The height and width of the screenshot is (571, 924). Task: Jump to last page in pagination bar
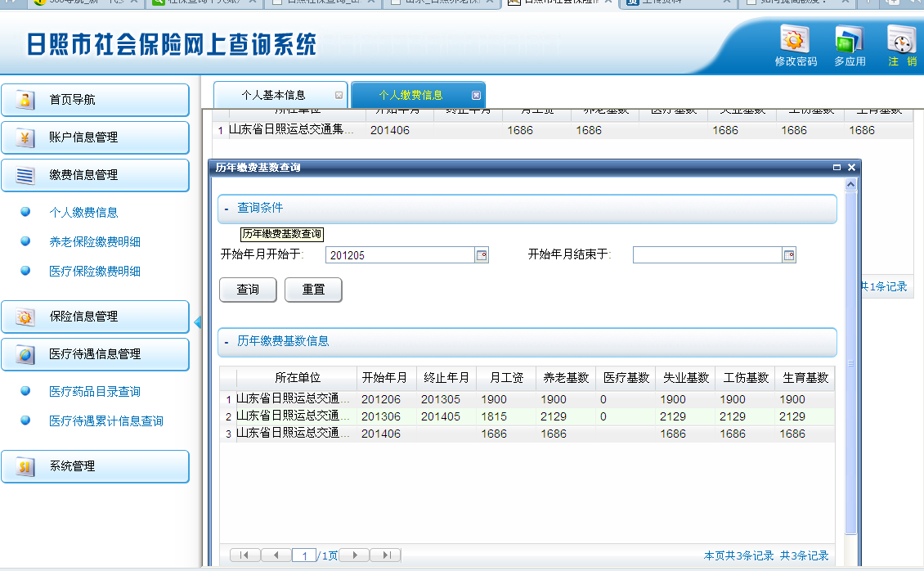click(385, 555)
